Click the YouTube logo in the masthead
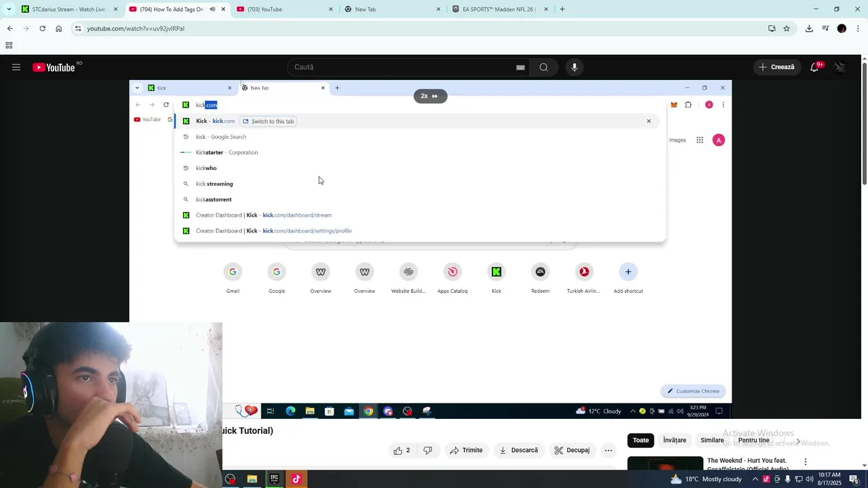The image size is (868, 488). (x=54, y=67)
